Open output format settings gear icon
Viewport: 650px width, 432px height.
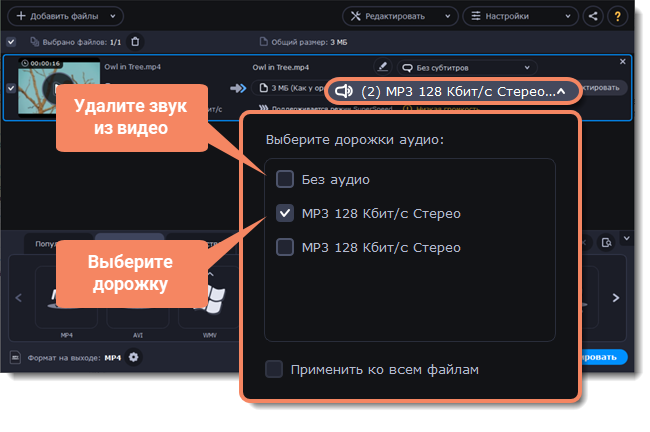pyautogui.click(x=133, y=357)
